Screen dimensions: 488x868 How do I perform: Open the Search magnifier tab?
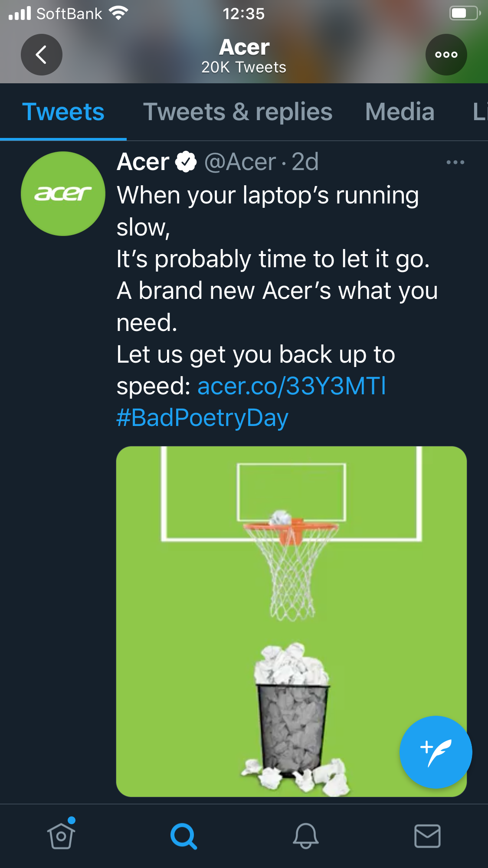[183, 836]
